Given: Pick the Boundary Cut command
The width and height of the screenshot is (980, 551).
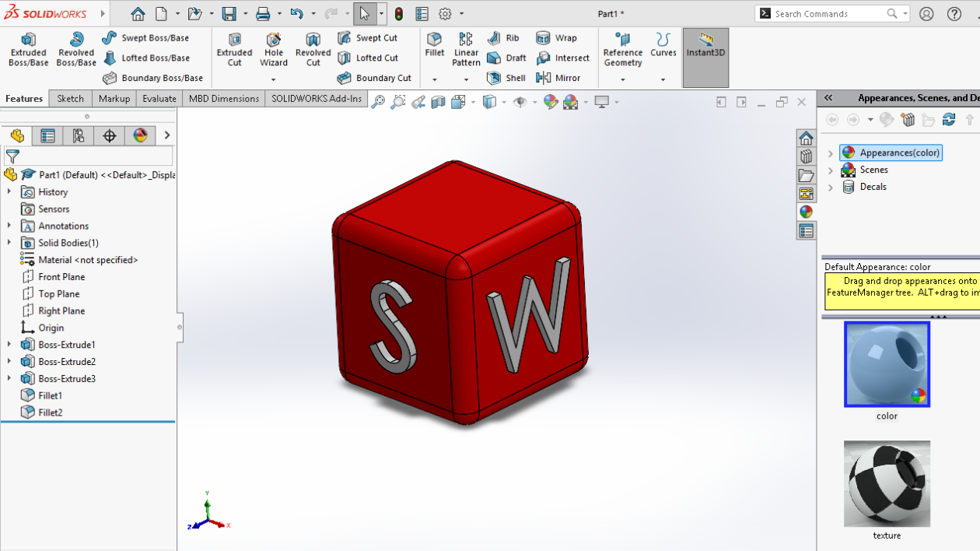Looking at the screenshot, I should coord(374,78).
